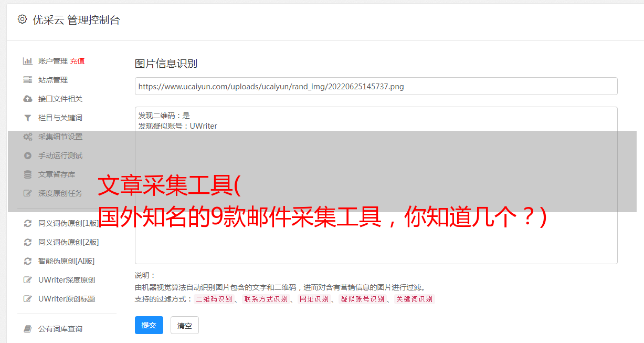The width and height of the screenshot is (644, 343).
Task: Click the gears icon for 采集细节设置
Action: [28, 137]
